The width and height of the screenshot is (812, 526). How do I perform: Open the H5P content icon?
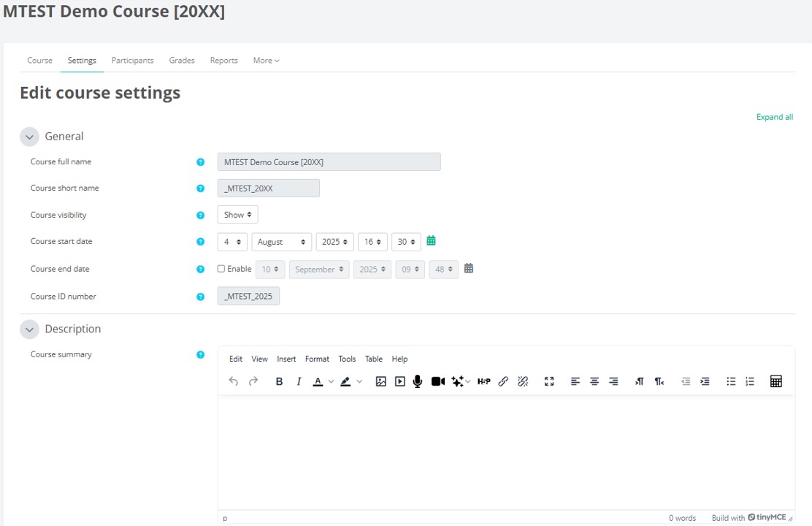[x=483, y=381]
